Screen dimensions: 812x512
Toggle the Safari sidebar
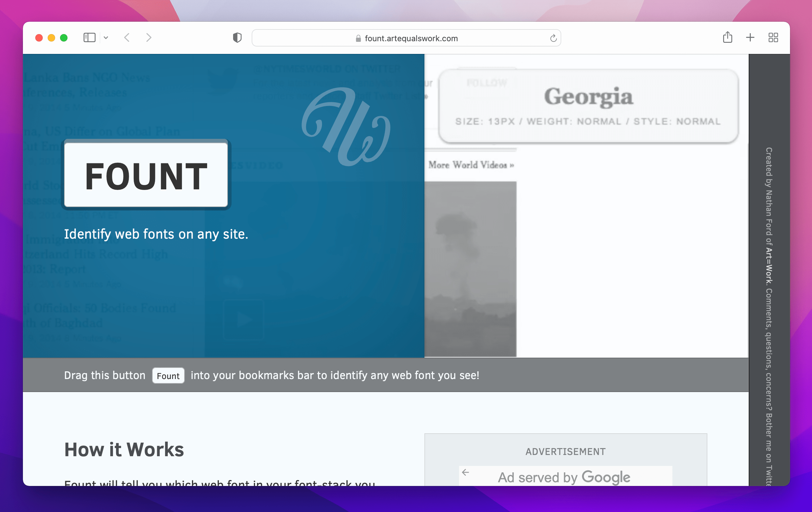click(x=89, y=38)
